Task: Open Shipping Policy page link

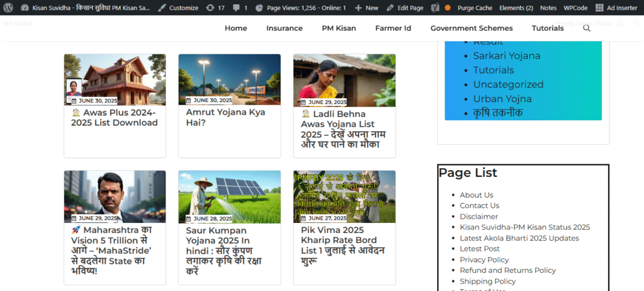Action: coord(487,281)
